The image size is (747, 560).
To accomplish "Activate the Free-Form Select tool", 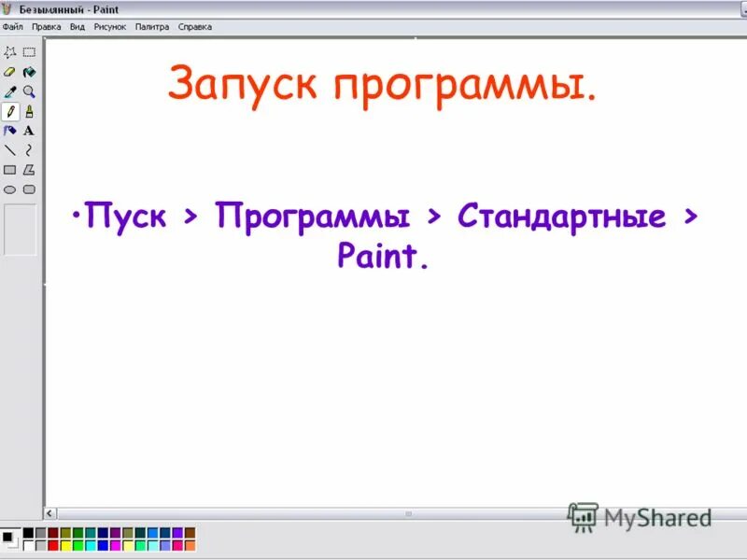I will [11, 52].
